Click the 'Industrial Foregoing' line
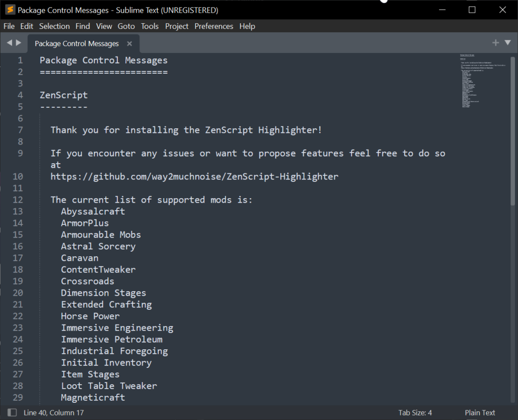 (x=114, y=351)
